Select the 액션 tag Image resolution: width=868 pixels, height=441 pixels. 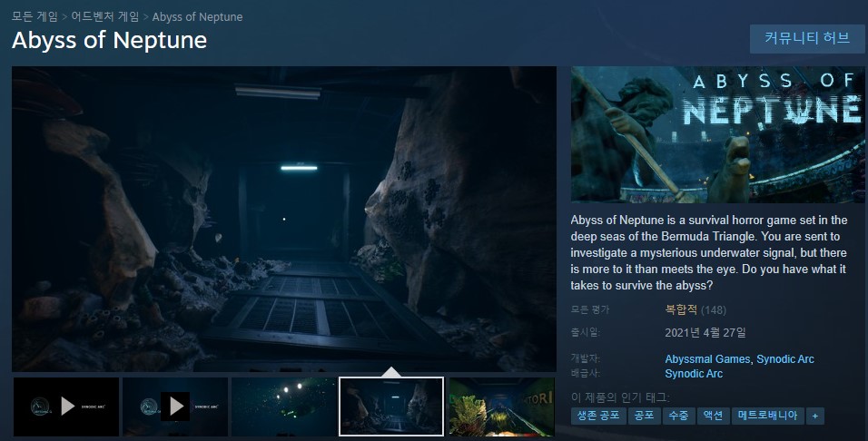[713, 416]
